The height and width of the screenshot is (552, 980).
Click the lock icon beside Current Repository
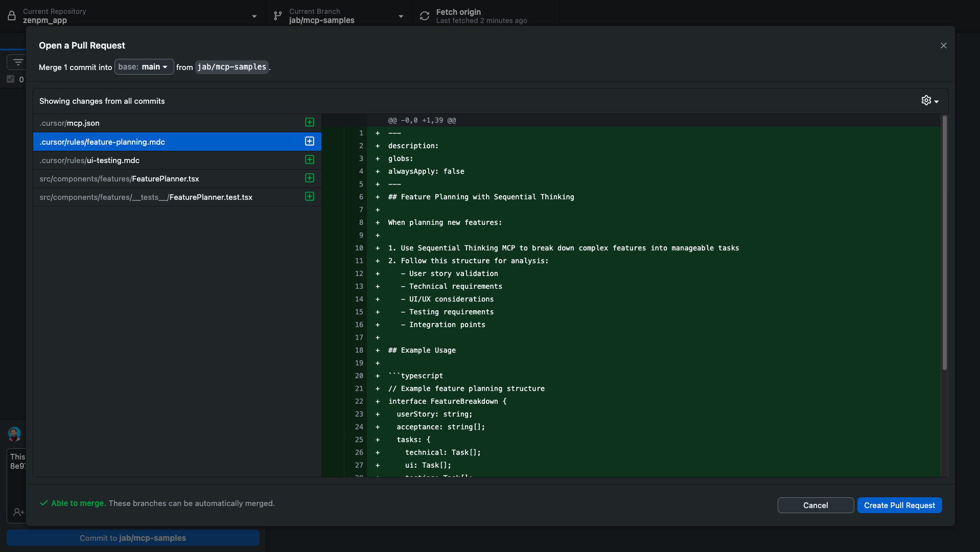tap(12, 16)
